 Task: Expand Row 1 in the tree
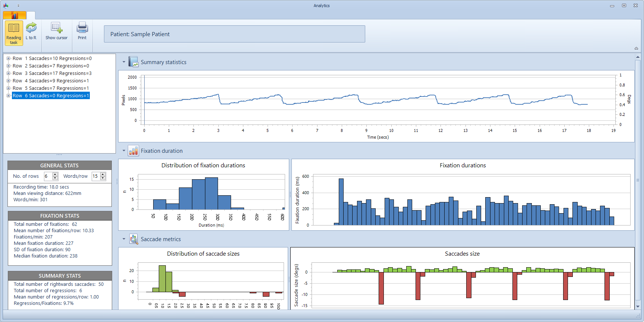(x=8, y=59)
